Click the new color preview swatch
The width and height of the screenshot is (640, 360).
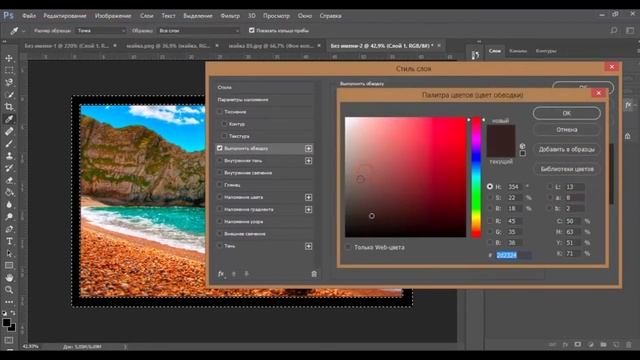pos(501,133)
